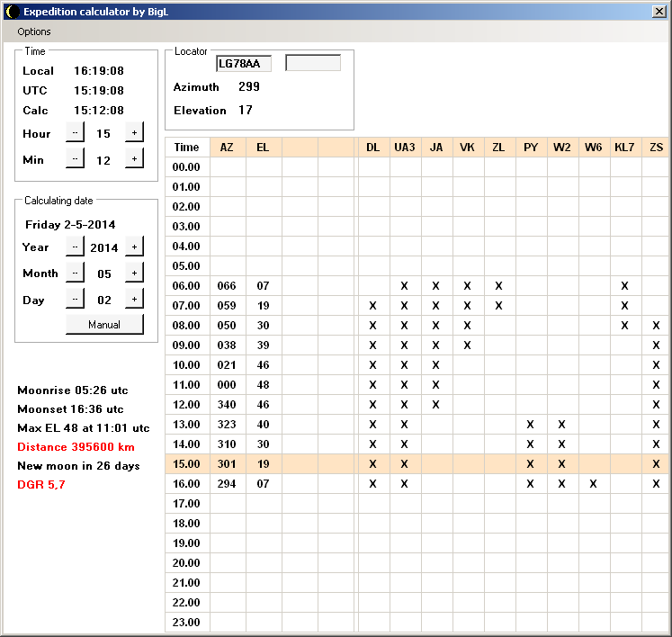Screen dimensions: 672x637
Task: Decrease the Hour value
Action: click(75, 132)
